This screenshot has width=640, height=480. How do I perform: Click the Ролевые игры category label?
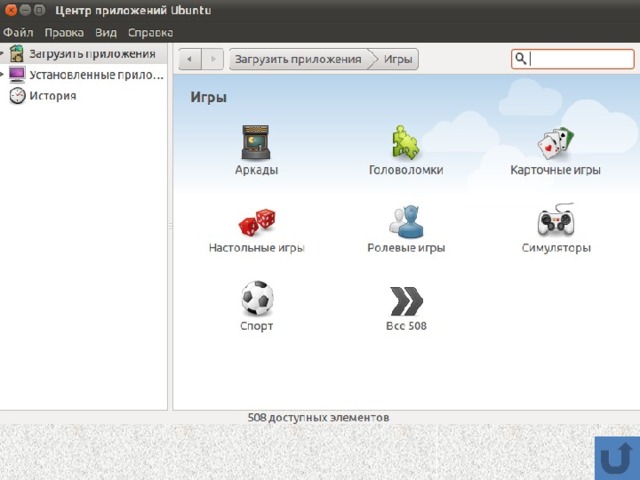[406, 248]
